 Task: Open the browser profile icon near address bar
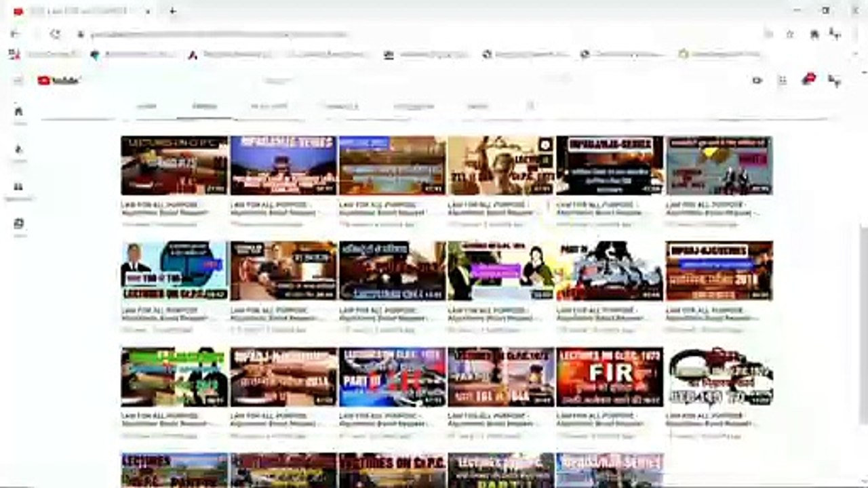tap(836, 34)
